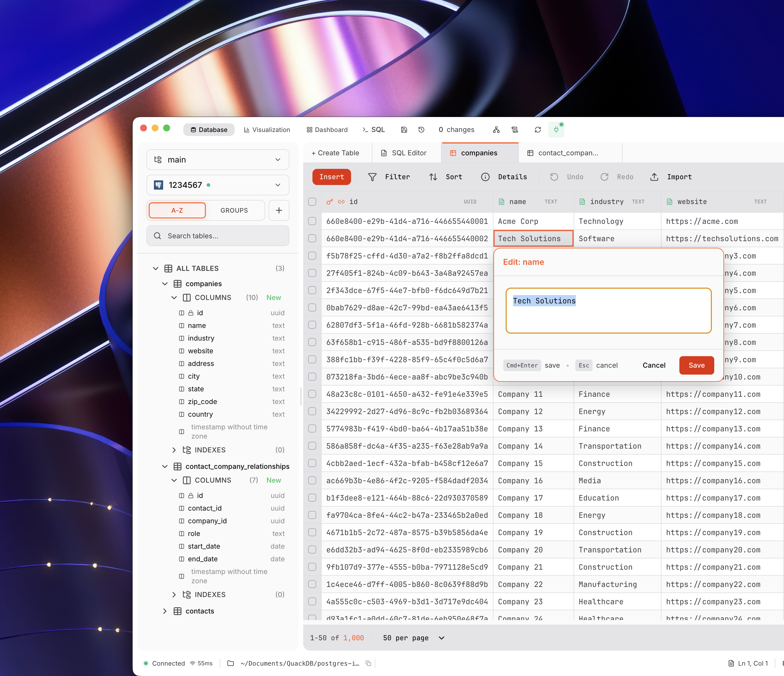The image size is (784, 676).
Task: Check the row checkbox for Company 23
Action: pos(312,601)
